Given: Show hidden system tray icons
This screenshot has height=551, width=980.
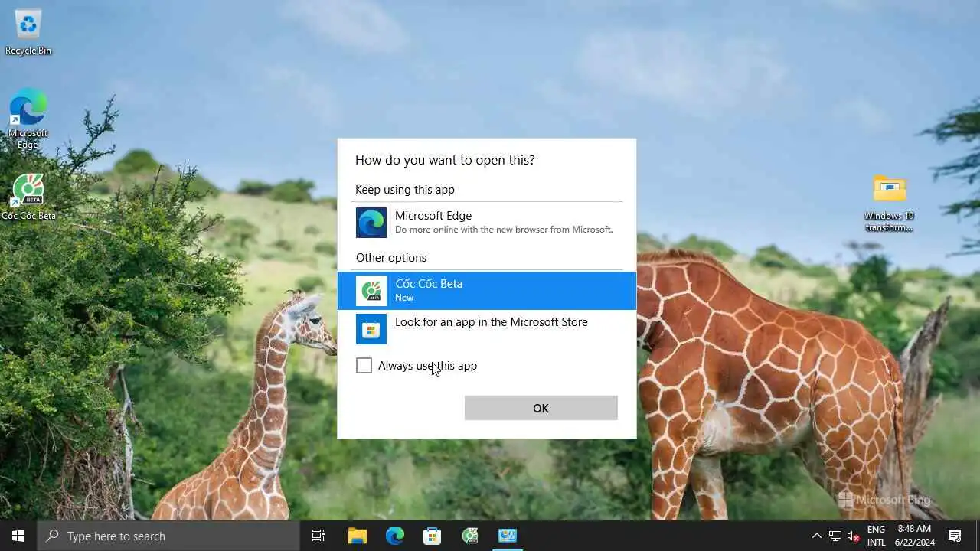Looking at the screenshot, I should click(816, 536).
